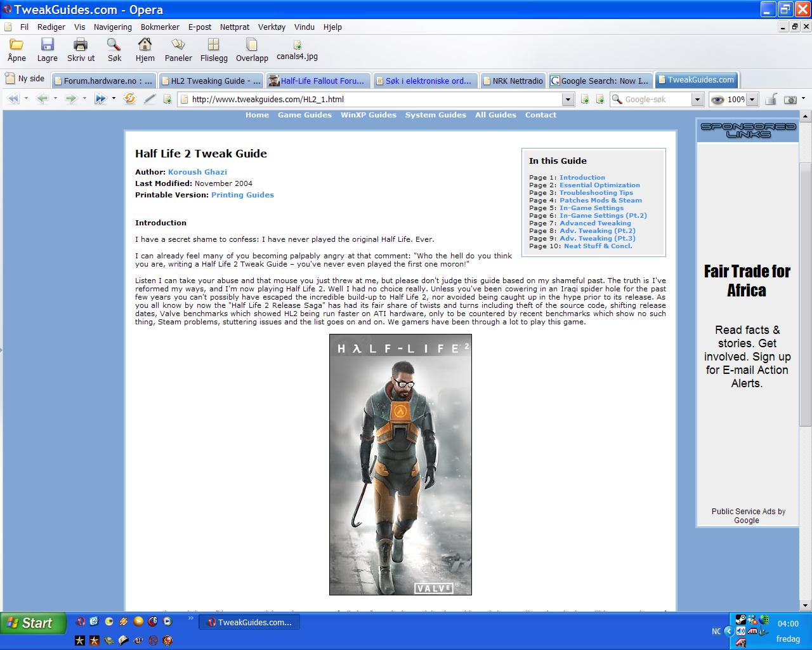Open the Advanced Tweaking page link

595,223
